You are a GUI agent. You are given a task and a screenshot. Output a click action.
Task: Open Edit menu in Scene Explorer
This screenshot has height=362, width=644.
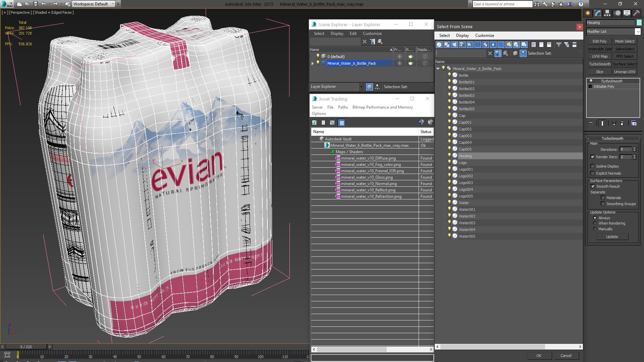[x=353, y=34]
